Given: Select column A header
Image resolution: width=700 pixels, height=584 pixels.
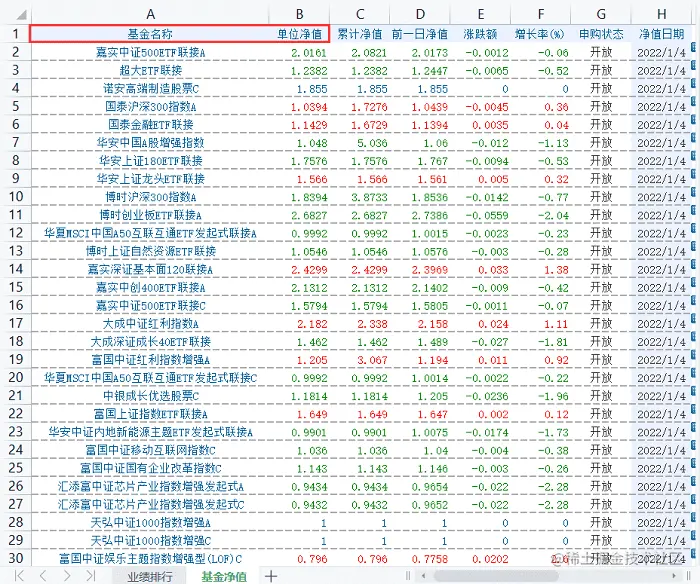Looking at the screenshot, I should 150,14.
